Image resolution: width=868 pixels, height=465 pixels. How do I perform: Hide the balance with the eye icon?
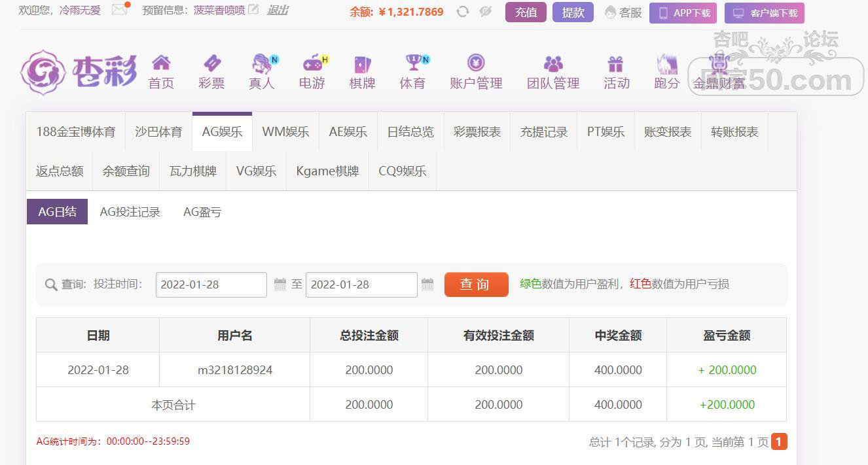tap(485, 11)
